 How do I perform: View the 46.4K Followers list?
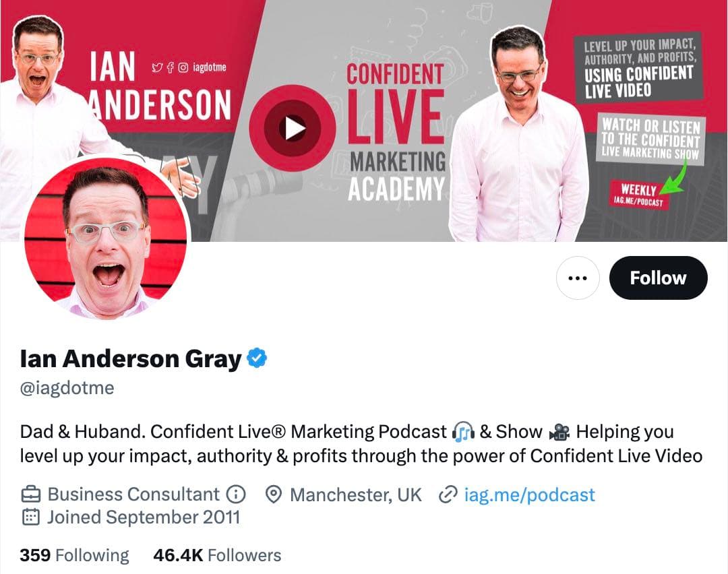pyautogui.click(x=217, y=555)
